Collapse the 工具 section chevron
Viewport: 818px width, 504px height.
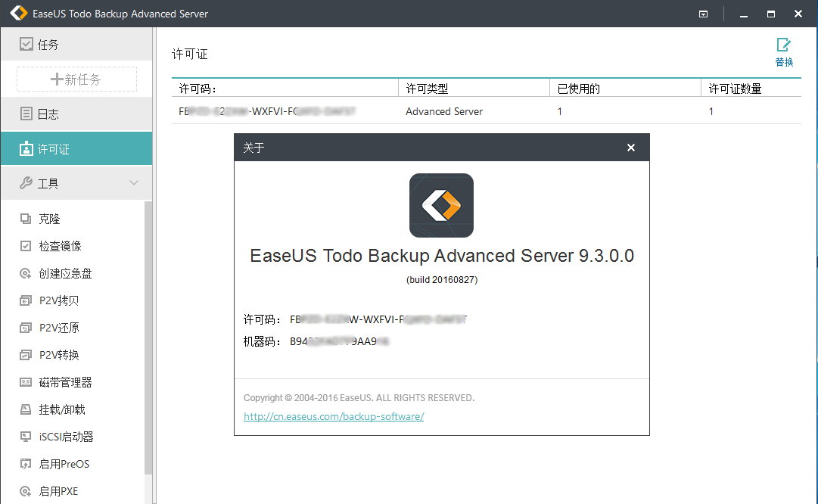pyautogui.click(x=133, y=182)
